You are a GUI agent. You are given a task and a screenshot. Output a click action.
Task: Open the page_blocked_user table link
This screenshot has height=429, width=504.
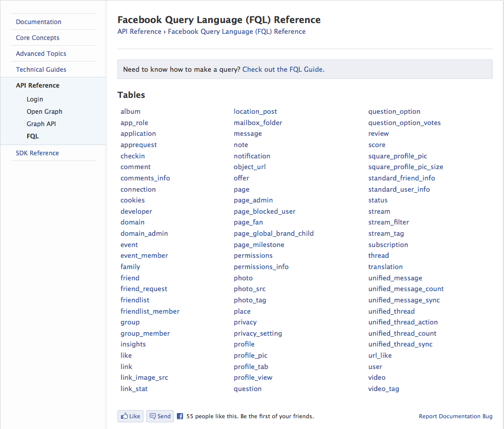265,212
